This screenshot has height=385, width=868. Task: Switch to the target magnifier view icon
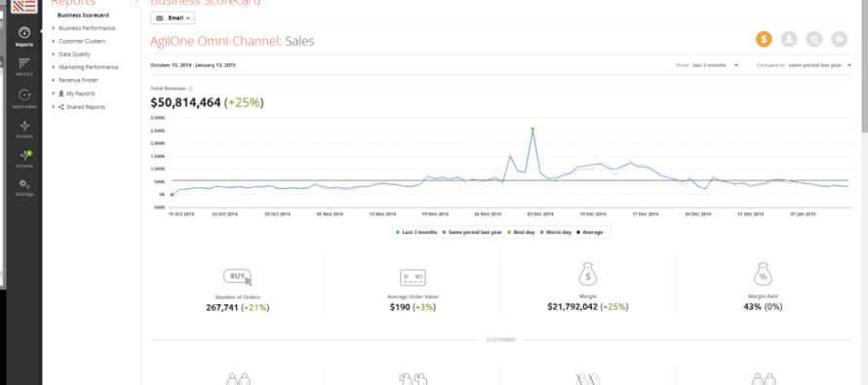(813, 39)
